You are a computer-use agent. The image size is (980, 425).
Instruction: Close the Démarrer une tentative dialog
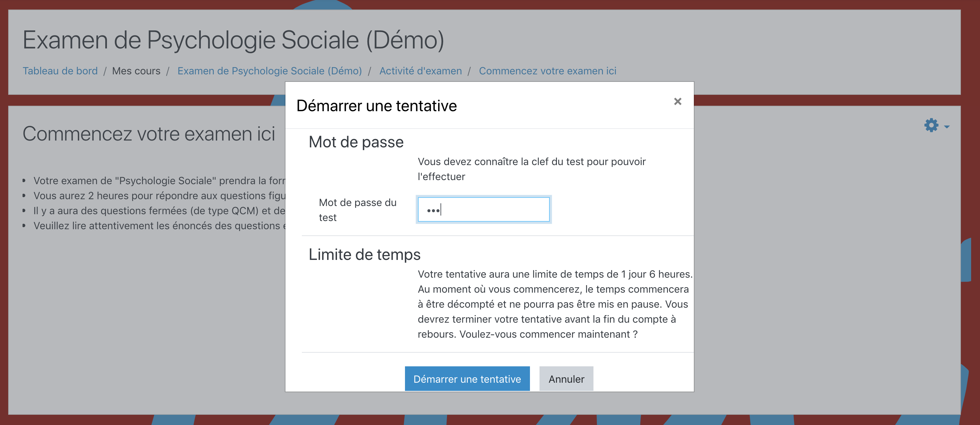point(677,102)
